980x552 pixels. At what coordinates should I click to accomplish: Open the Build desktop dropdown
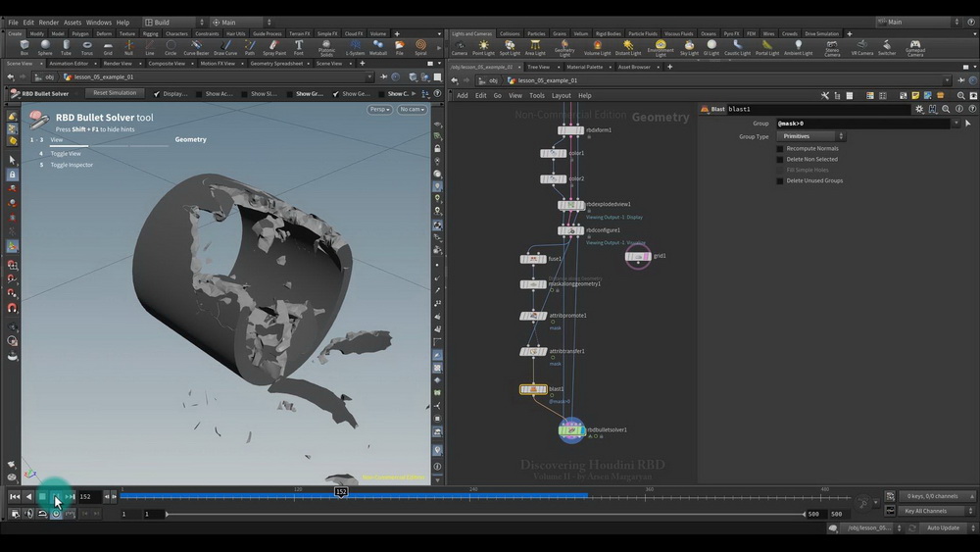tap(174, 22)
